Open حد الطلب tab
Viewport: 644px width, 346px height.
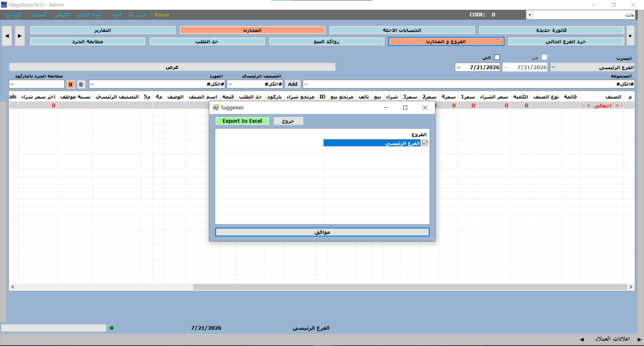point(207,42)
